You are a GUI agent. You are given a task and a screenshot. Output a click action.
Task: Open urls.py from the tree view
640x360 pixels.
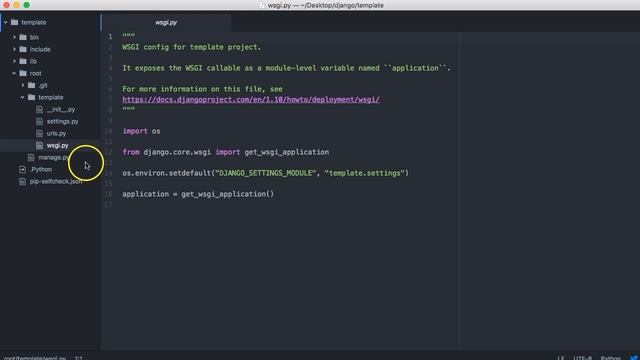click(x=56, y=133)
